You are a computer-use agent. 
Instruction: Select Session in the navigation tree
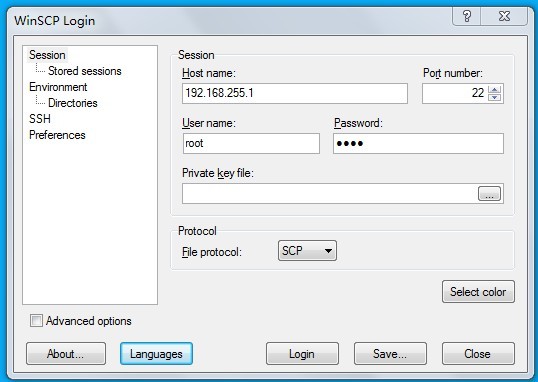47,55
